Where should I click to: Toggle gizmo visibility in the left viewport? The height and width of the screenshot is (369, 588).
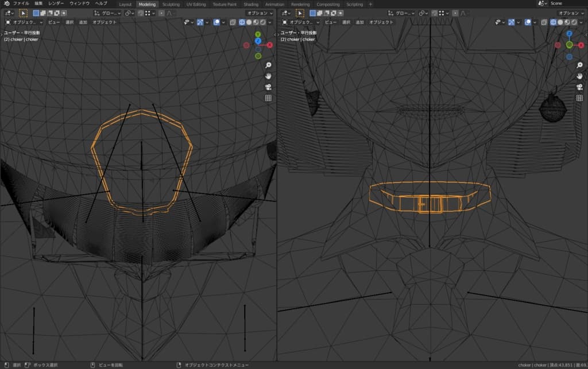pos(200,22)
